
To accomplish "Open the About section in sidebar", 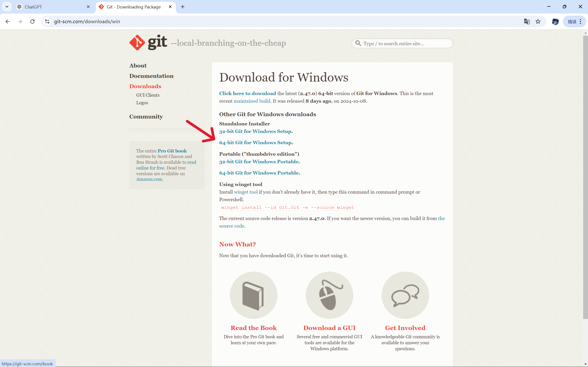I will [138, 65].
